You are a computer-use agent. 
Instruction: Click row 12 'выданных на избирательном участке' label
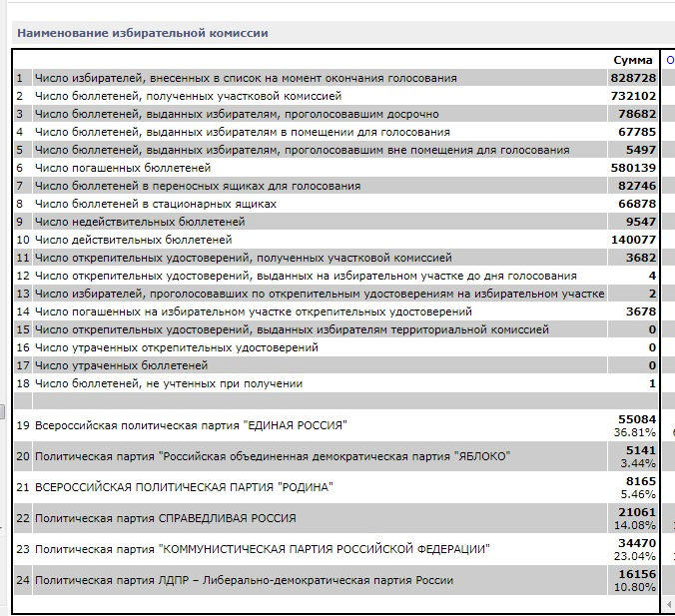pyautogui.click(x=306, y=276)
